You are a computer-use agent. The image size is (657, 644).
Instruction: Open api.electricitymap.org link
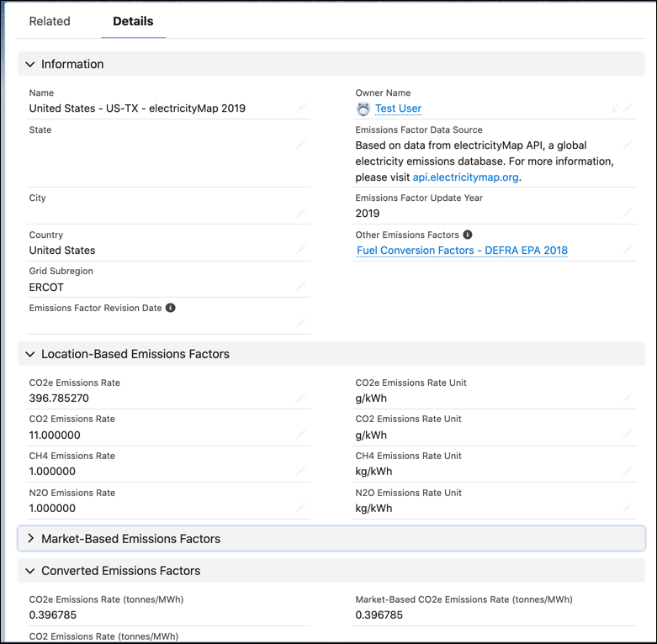click(465, 177)
